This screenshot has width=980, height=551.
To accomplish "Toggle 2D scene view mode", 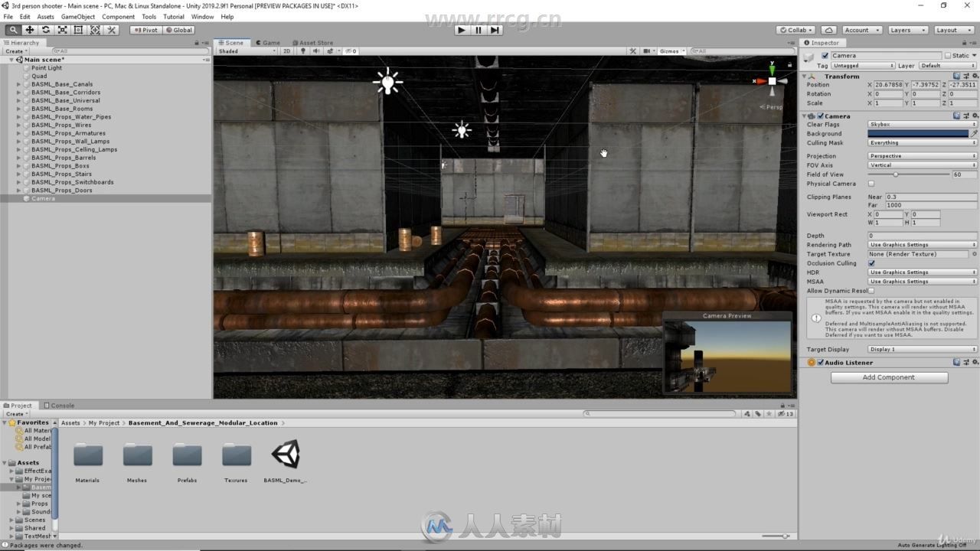I will (286, 51).
